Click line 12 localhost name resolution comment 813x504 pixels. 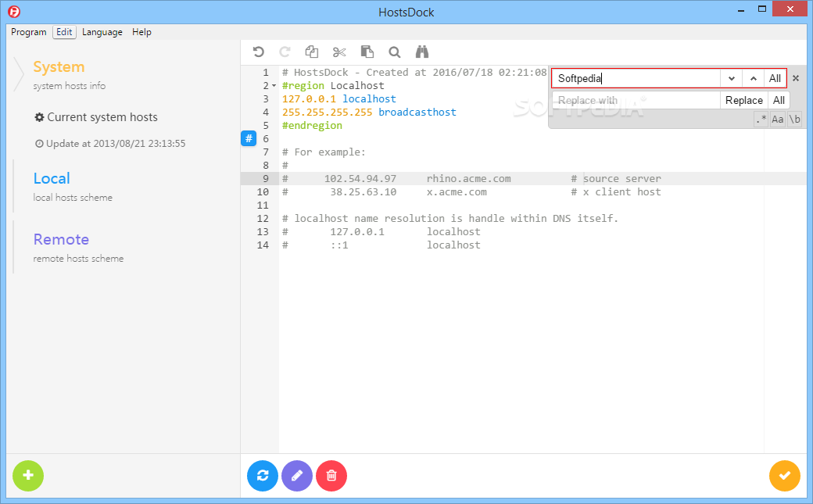[450, 218]
